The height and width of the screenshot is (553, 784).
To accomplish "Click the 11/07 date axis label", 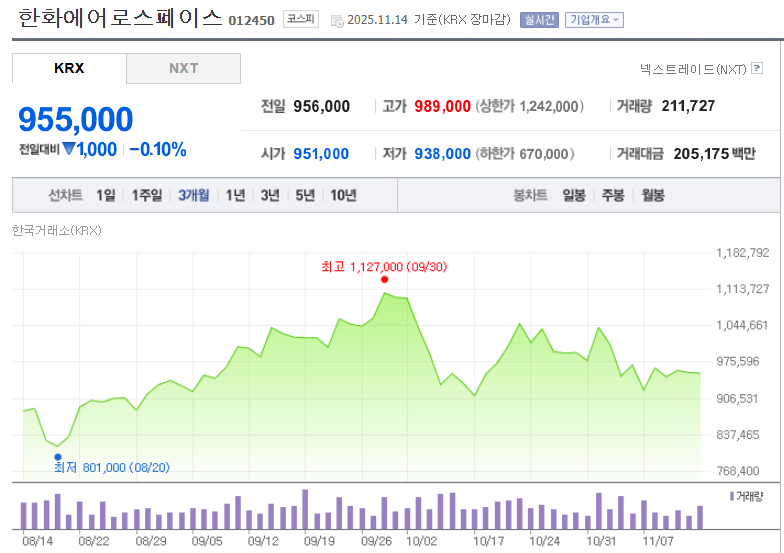I will [x=658, y=541].
